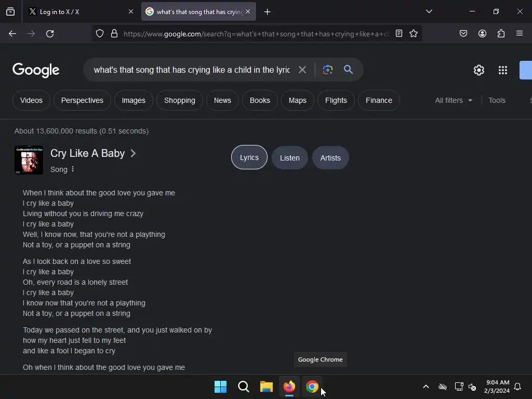Image resolution: width=532 pixels, height=399 pixels.
Task: Open the Cry Like A Baby album thumbnail
Action: point(29,160)
